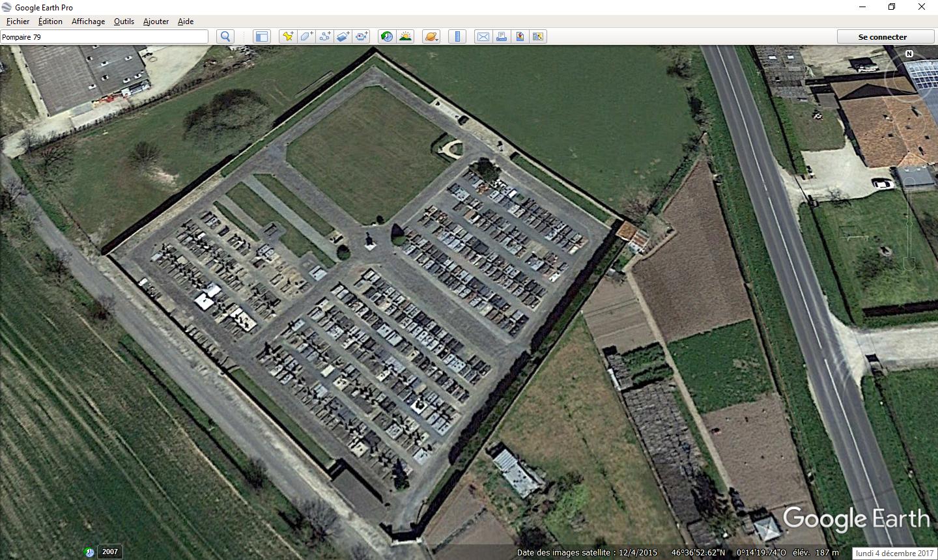Click the zoom slider on the map
Screen dimensions: 938x560
coord(910,223)
